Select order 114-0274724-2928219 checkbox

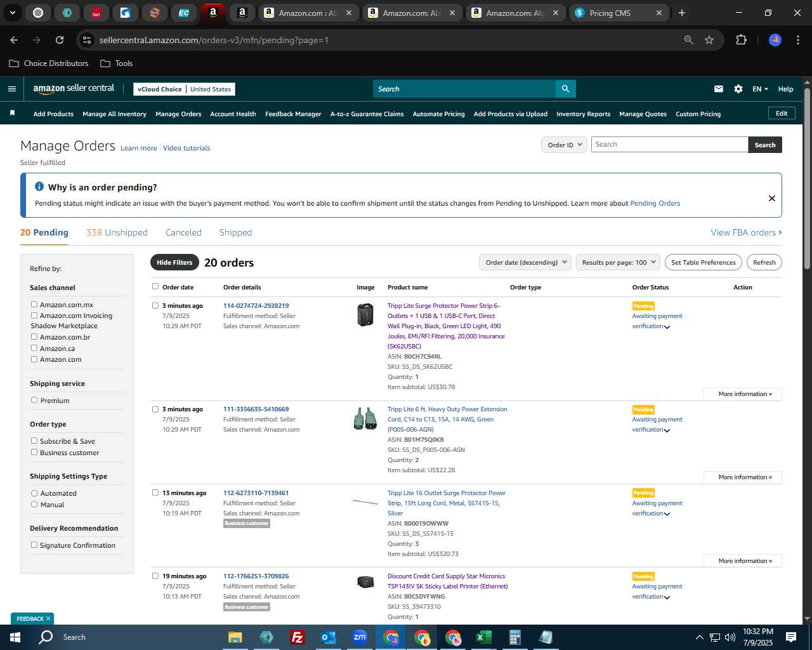coord(155,305)
